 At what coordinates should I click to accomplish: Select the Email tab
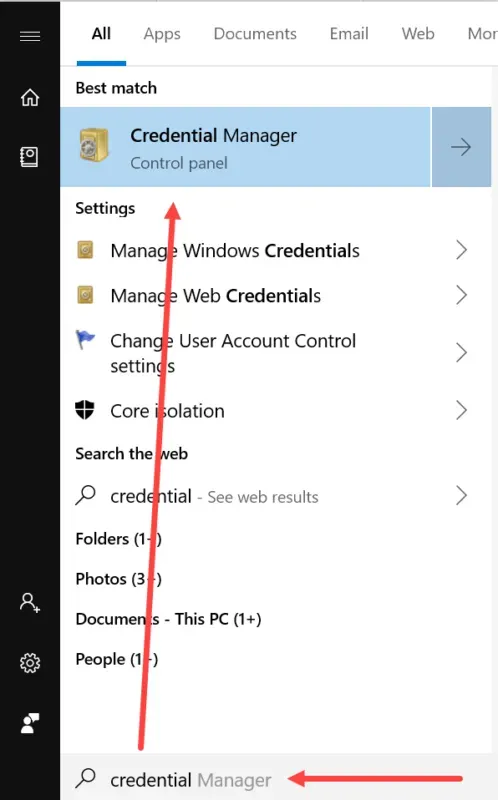coord(349,34)
